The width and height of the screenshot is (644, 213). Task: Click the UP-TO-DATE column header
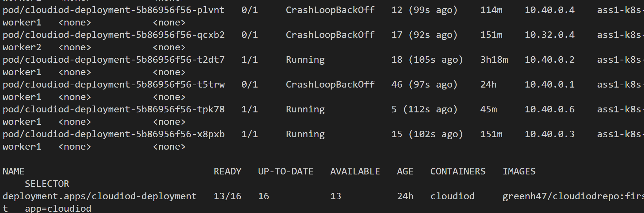click(286, 172)
